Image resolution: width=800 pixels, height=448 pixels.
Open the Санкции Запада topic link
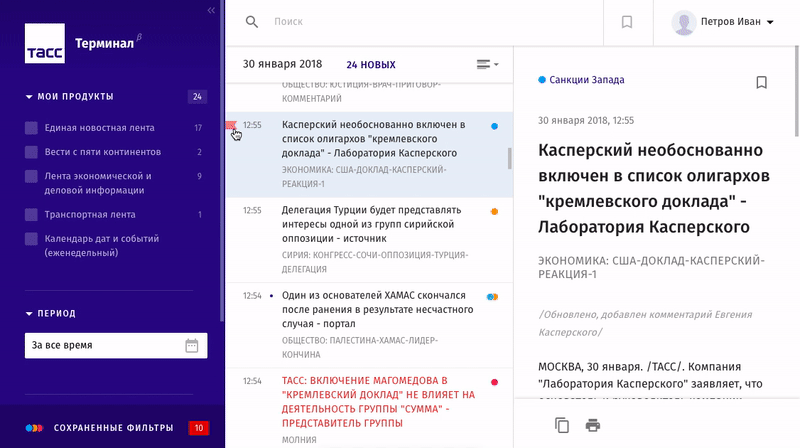tap(587, 80)
